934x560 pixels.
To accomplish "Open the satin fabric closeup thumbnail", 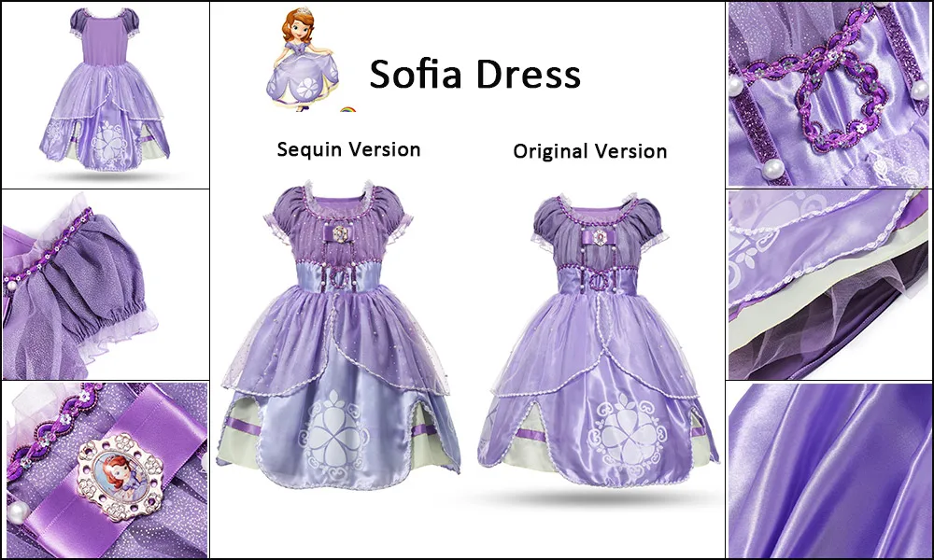I will pos(828,470).
